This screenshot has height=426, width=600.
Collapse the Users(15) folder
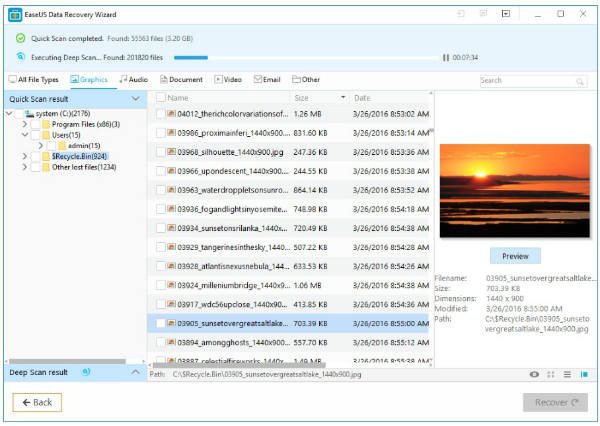click(x=25, y=135)
